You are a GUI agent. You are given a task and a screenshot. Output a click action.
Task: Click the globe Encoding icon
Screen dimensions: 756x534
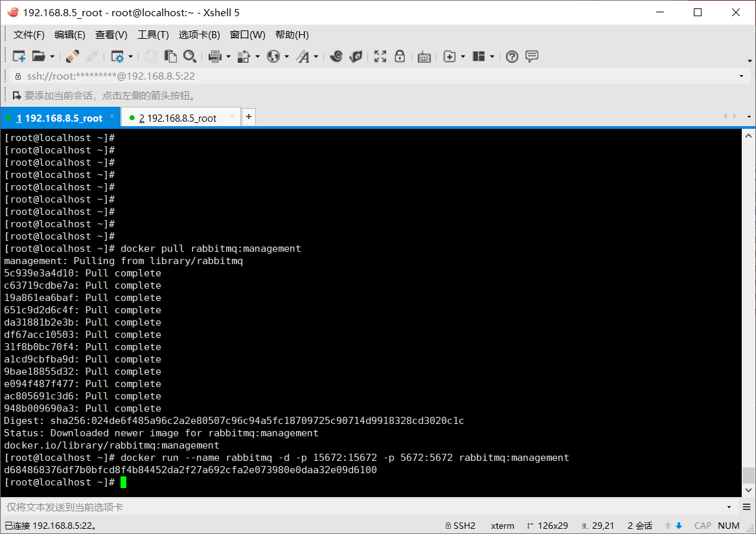[x=273, y=56]
